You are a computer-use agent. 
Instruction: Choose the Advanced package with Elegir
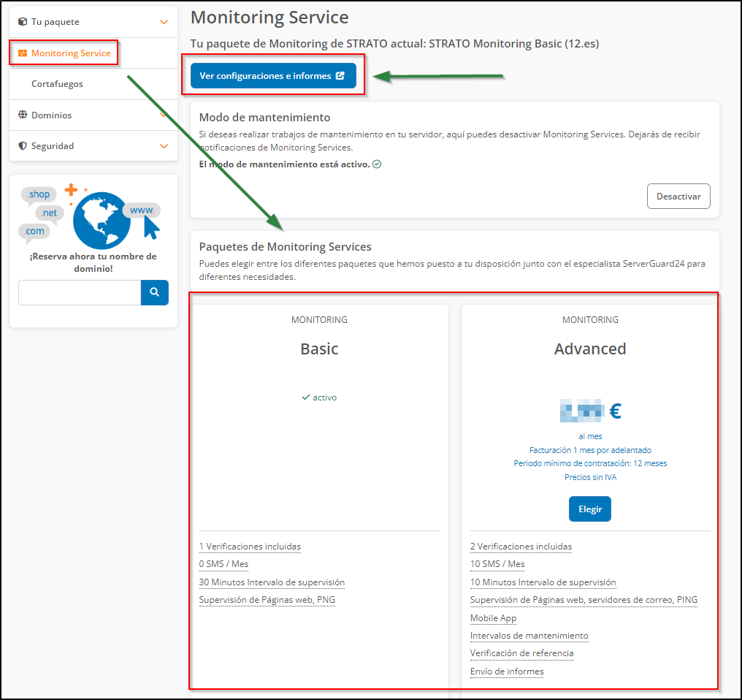[x=589, y=509]
